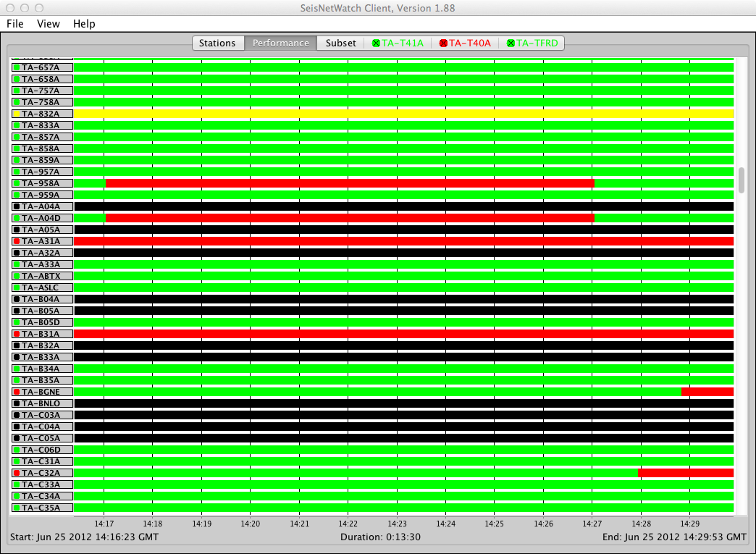
Task: Open the TA-TFRD station tab
Action: pyautogui.click(x=532, y=43)
